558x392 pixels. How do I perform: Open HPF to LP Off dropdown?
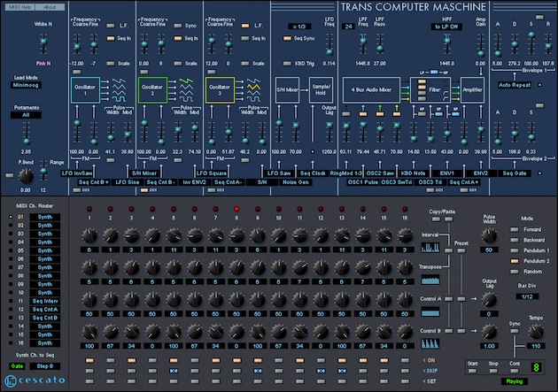coord(446,27)
